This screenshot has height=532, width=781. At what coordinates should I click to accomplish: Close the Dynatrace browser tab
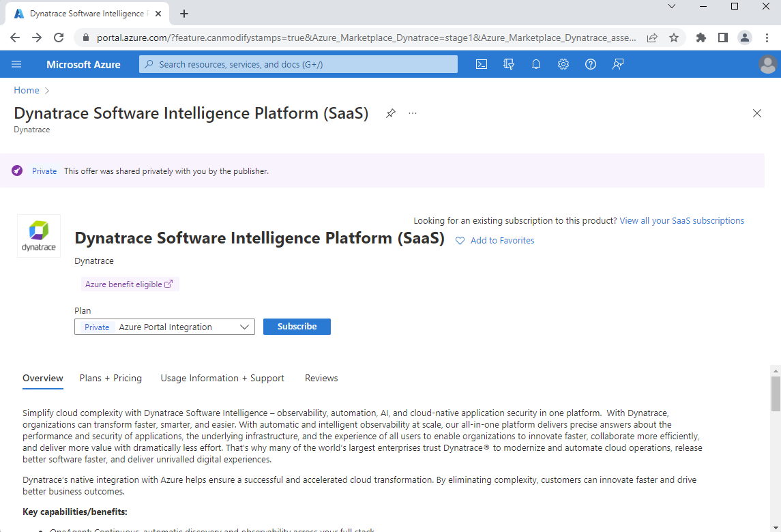tap(158, 14)
